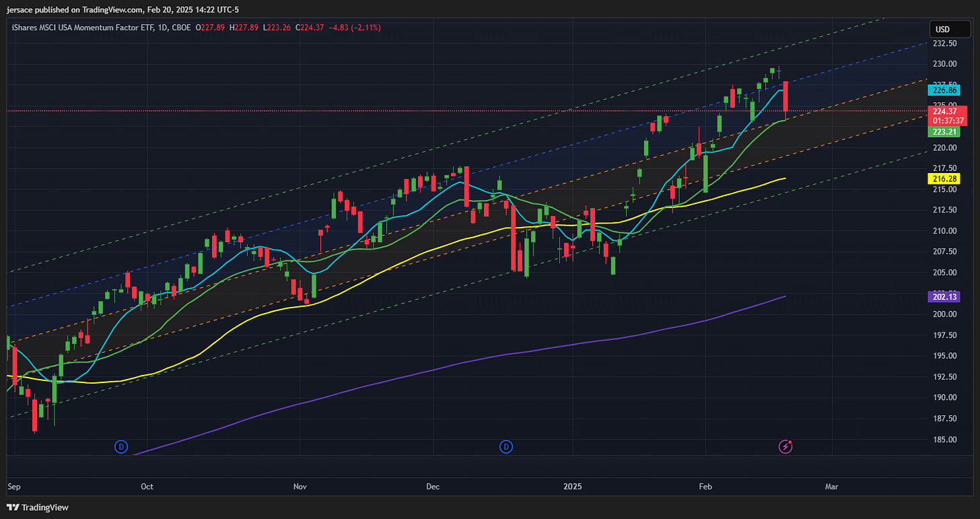This screenshot has width=980, height=519.
Task: Click the 200.00 price axis label
Action: pos(945,314)
